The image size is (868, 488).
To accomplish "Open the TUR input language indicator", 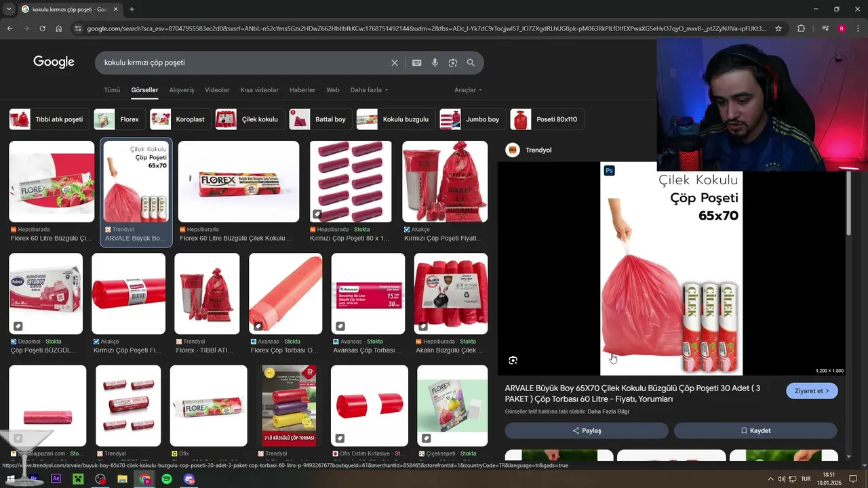I will [x=806, y=479].
